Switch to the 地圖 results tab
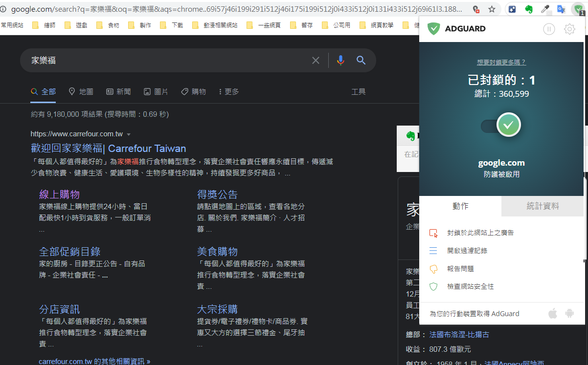 click(81, 91)
